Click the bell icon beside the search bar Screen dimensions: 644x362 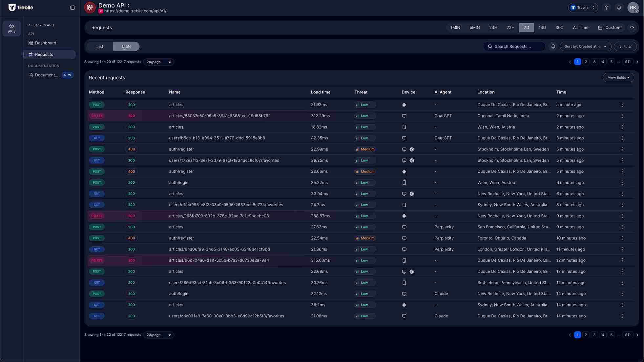553,46
